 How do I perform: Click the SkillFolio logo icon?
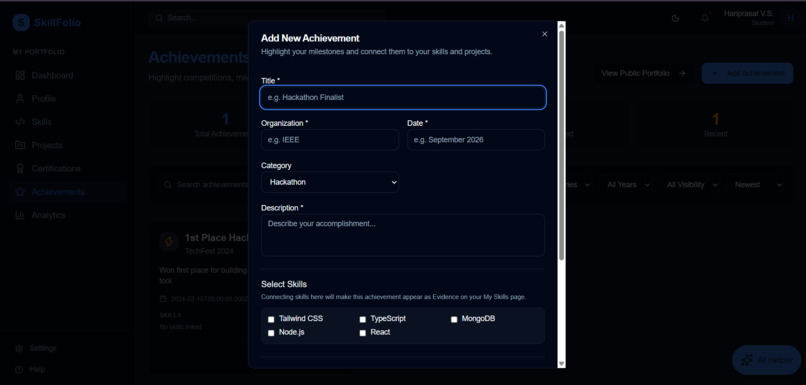(x=21, y=23)
